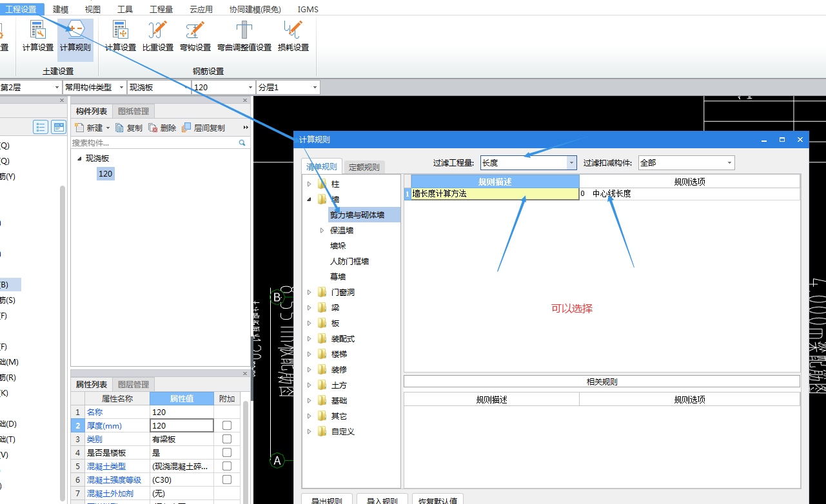Click the 新建 component button
This screenshot has height=504, width=826.
(x=90, y=128)
